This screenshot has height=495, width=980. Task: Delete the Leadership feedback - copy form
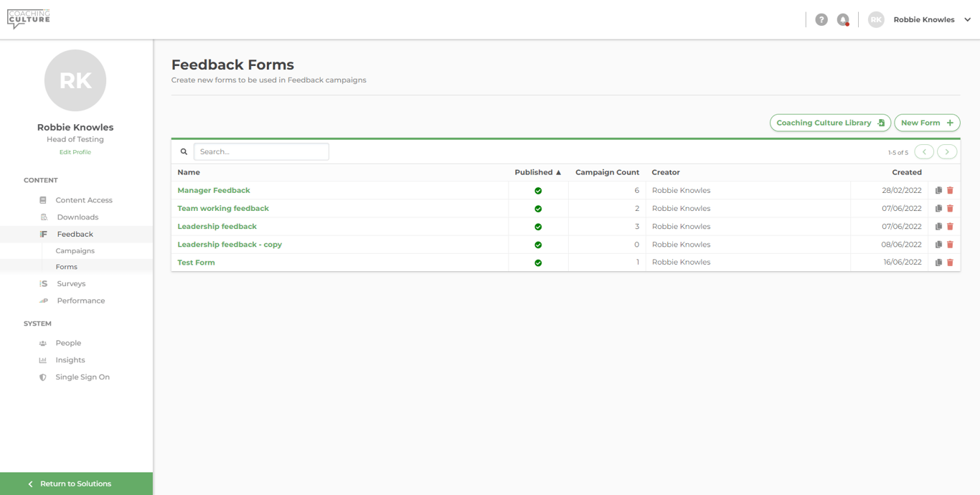click(950, 245)
